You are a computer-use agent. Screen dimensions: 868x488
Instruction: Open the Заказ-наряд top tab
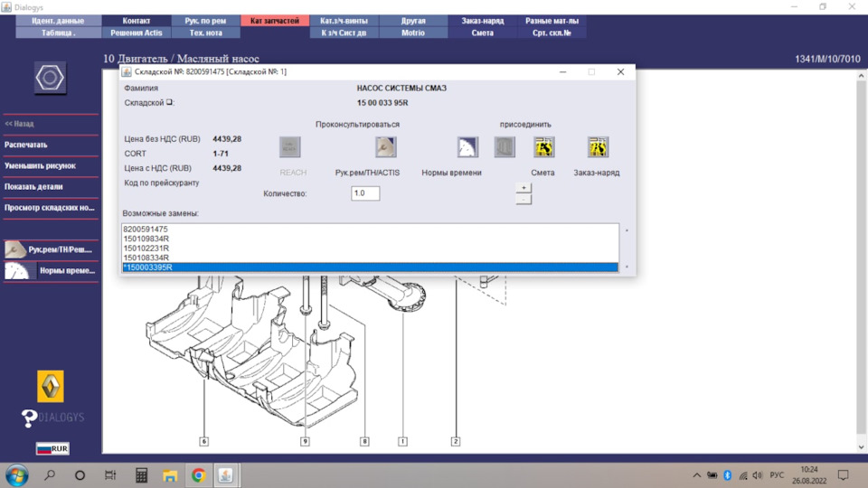click(482, 21)
